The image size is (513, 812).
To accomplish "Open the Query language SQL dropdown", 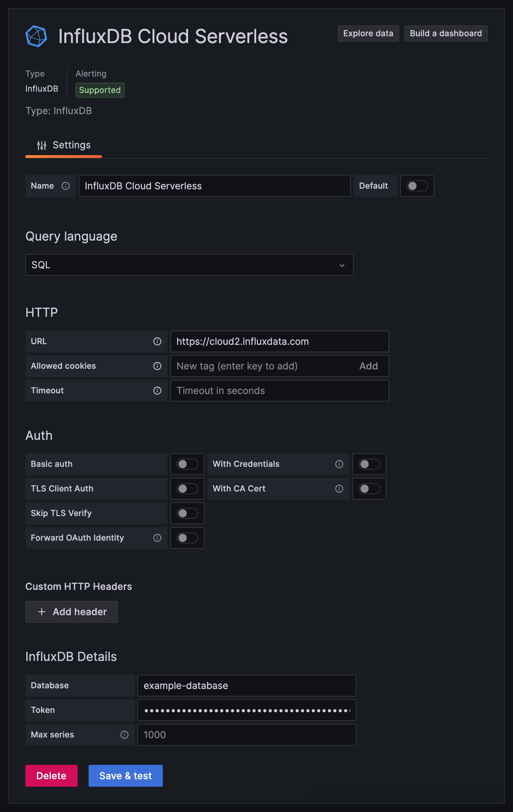I will pos(189,265).
